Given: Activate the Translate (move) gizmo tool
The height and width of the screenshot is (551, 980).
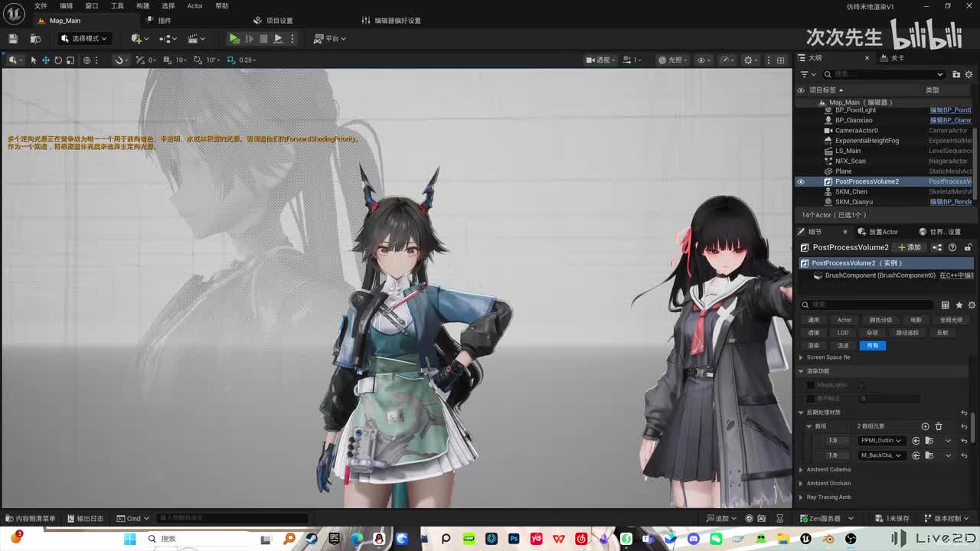Looking at the screenshot, I should 46,60.
